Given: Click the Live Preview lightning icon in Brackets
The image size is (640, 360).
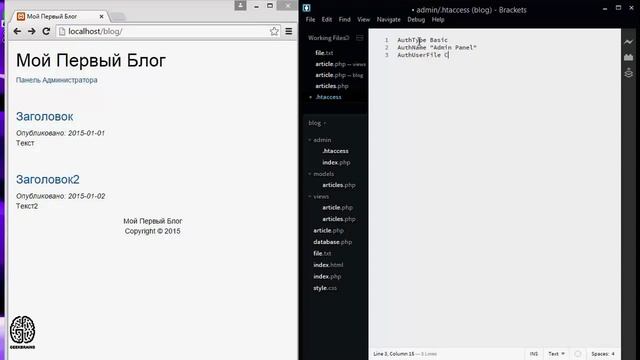Looking at the screenshot, I should point(629,42).
